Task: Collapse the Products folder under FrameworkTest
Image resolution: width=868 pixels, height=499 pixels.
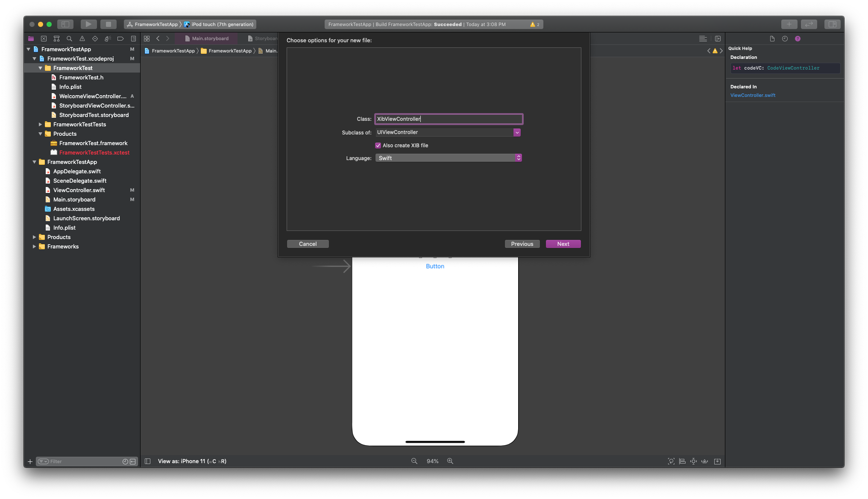Action: [41, 134]
